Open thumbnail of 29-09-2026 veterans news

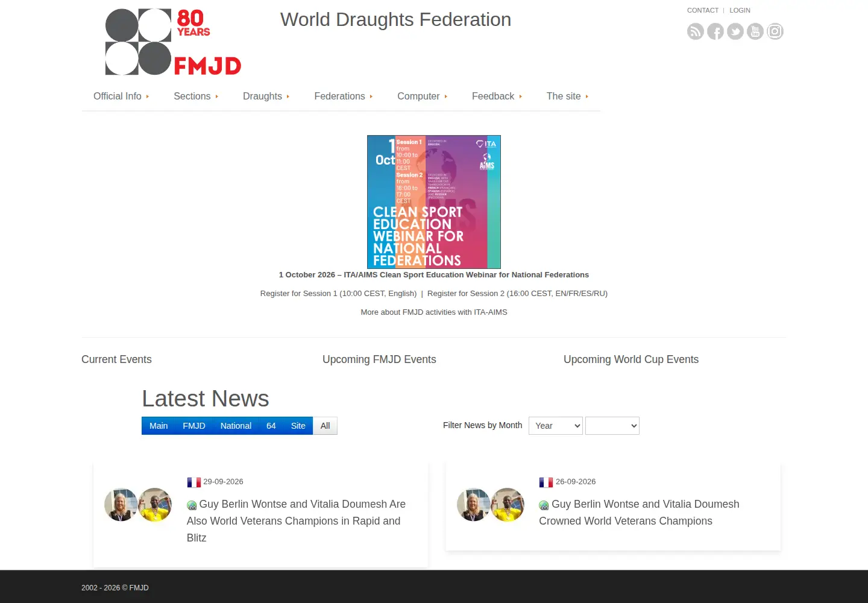138,505
